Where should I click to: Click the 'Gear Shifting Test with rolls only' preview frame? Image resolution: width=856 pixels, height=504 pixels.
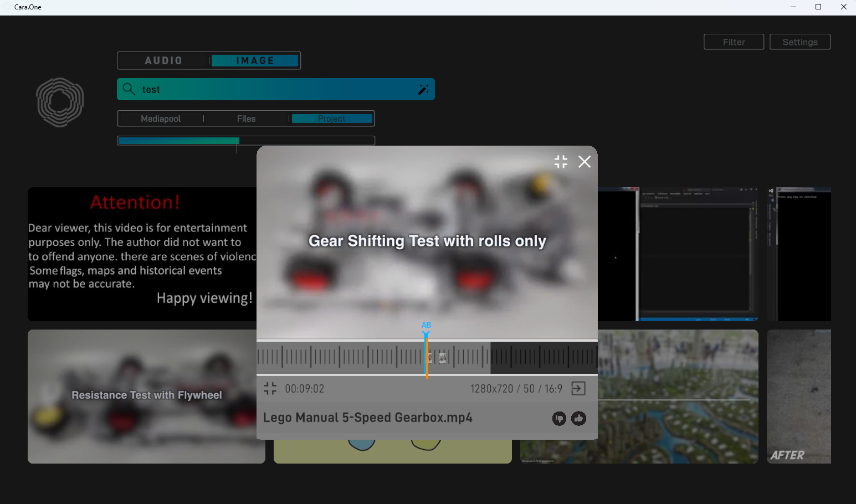427,242
